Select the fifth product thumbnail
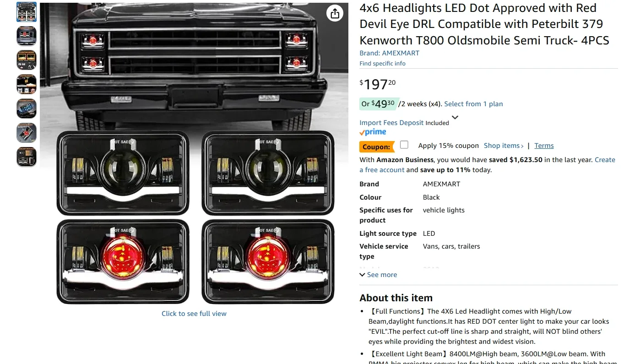This screenshot has width=629, height=364. tap(27, 109)
